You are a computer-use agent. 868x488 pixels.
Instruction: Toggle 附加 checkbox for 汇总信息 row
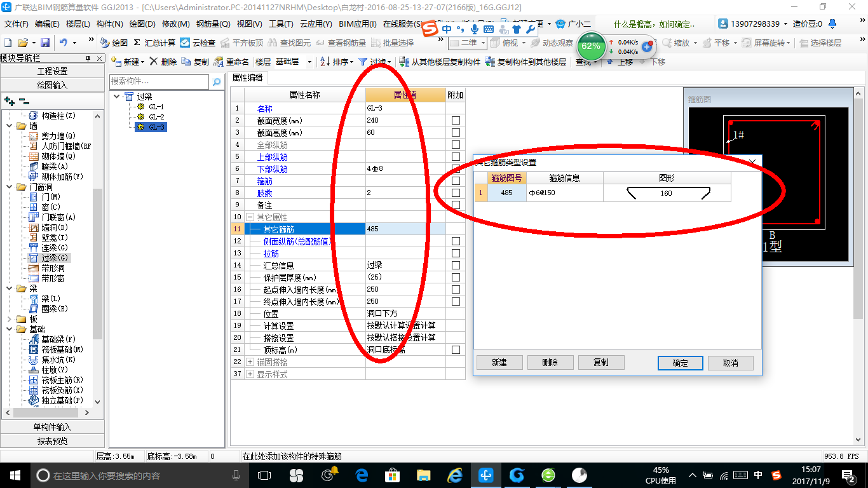click(x=456, y=265)
